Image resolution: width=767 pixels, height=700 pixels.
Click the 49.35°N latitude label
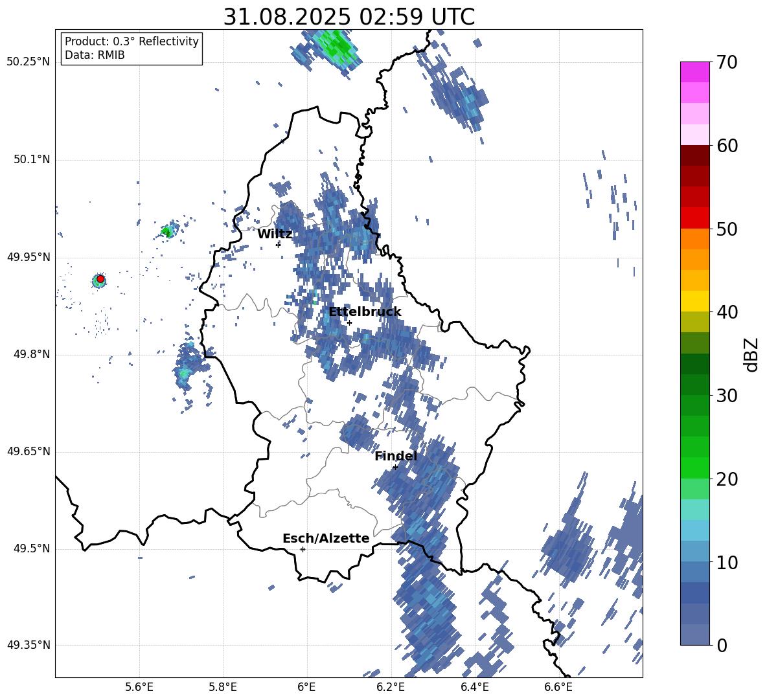[x=29, y=645]
